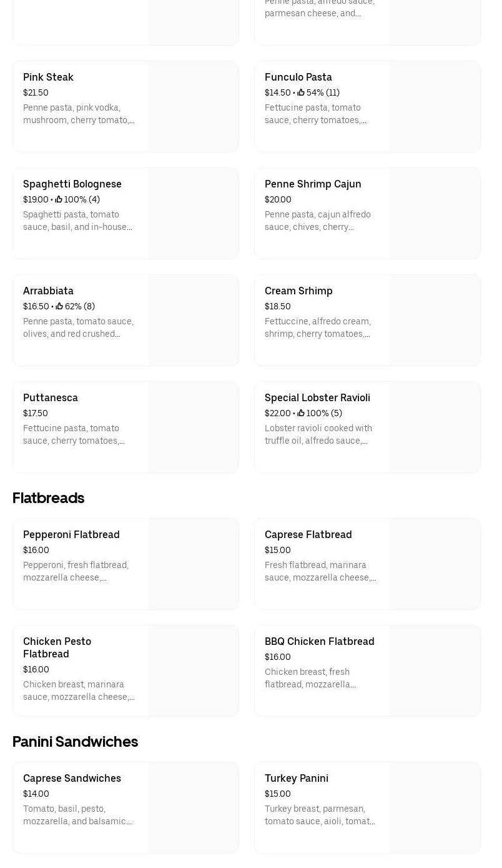This screenshot has height=868, width=502.
Task: Choose the Puttanesca pasta
Action: coord(51,398)
